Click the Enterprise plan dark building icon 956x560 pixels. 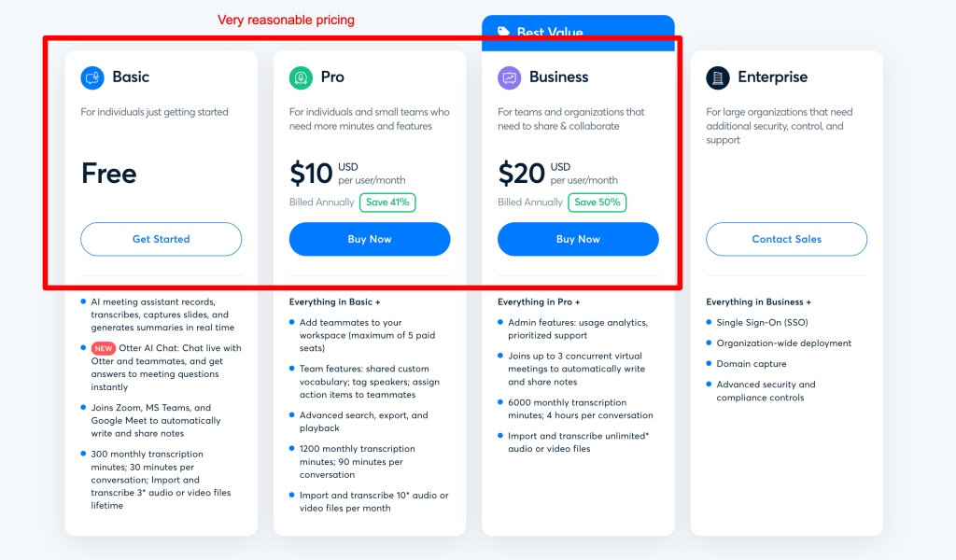click(x=718, y=78)
